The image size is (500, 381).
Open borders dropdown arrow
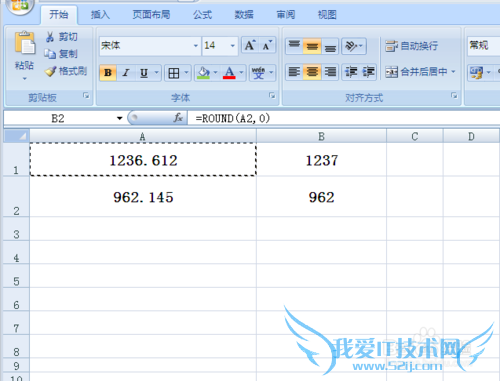point(186,73)
